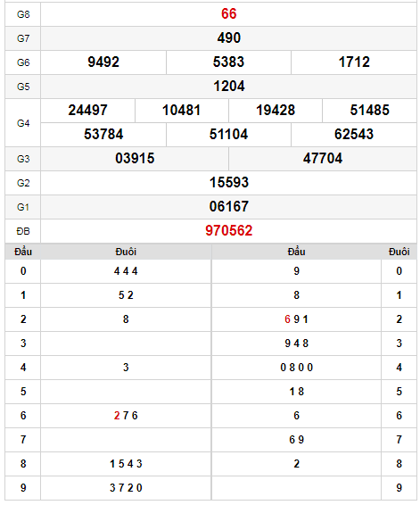This screenshot has height=505, width=420.
Task: Select the head digits '6 9' cell
Action: (x=296, y=440)
